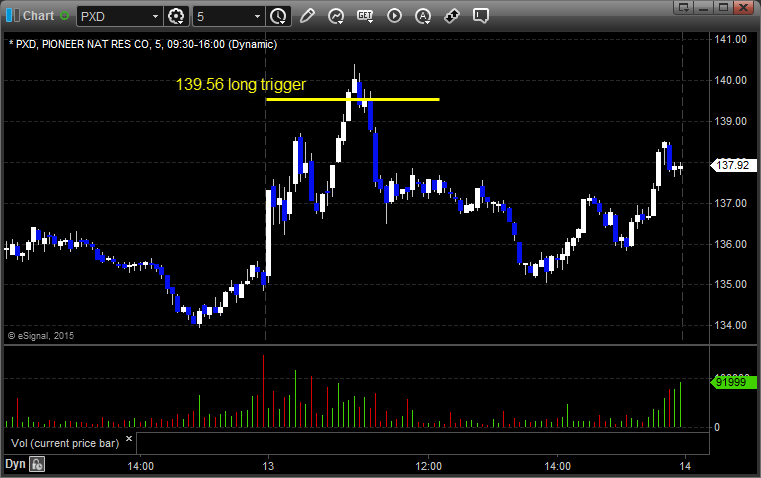This screenshot has height=478, width=761.
Task: Minimize the chart window
Action: pyautogui.click(x=704, y=7)
